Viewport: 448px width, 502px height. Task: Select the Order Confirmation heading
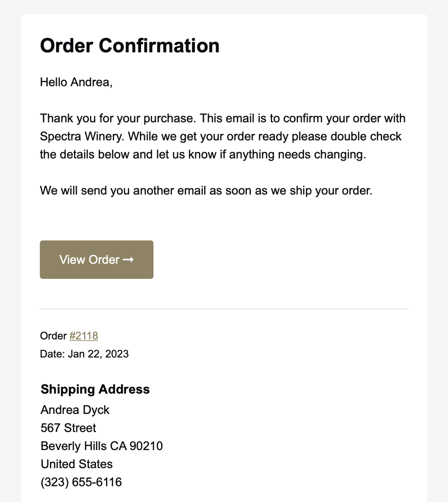pos(129,45)
